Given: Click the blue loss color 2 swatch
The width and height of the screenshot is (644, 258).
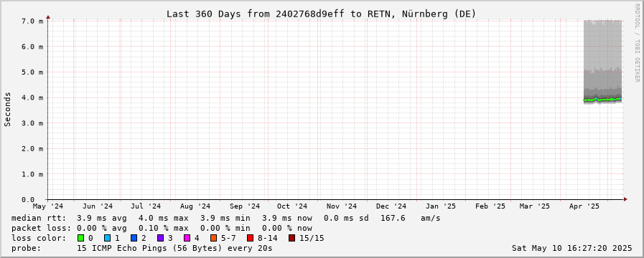Looking at the screenshot, I should coord(134,238).
